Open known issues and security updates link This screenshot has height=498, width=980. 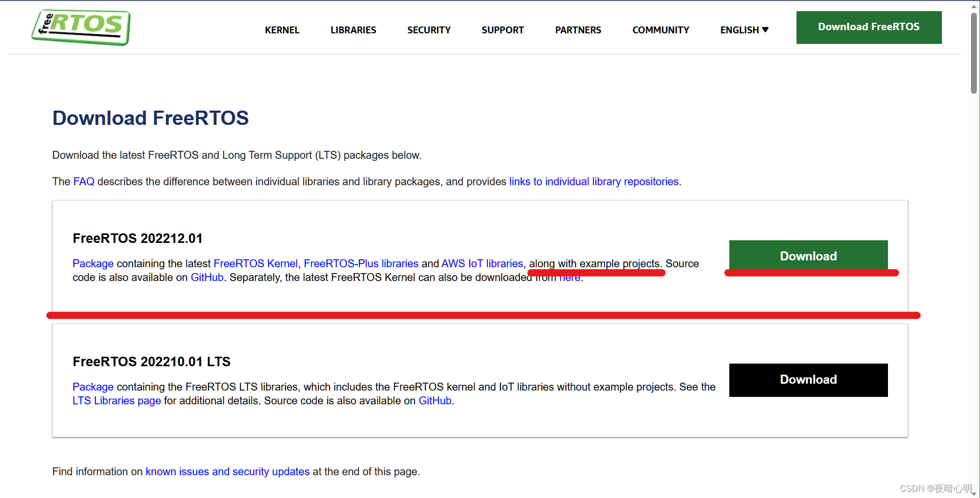[227, 472]
